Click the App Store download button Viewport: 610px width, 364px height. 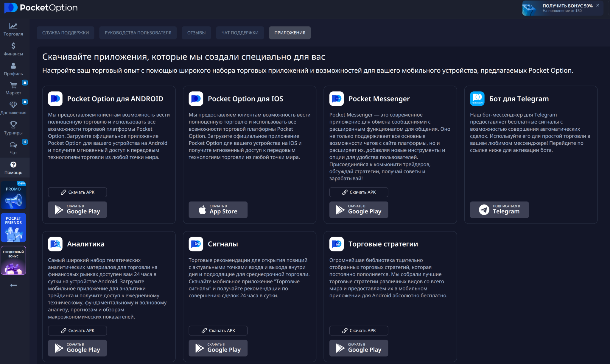(218, 210)
